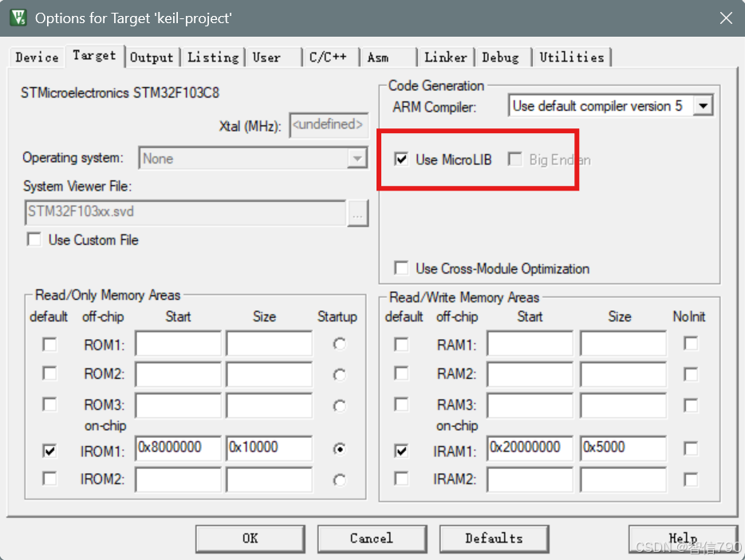Go to the Listing tab
This screenshot has width=745, height=560.
(213, 57)
